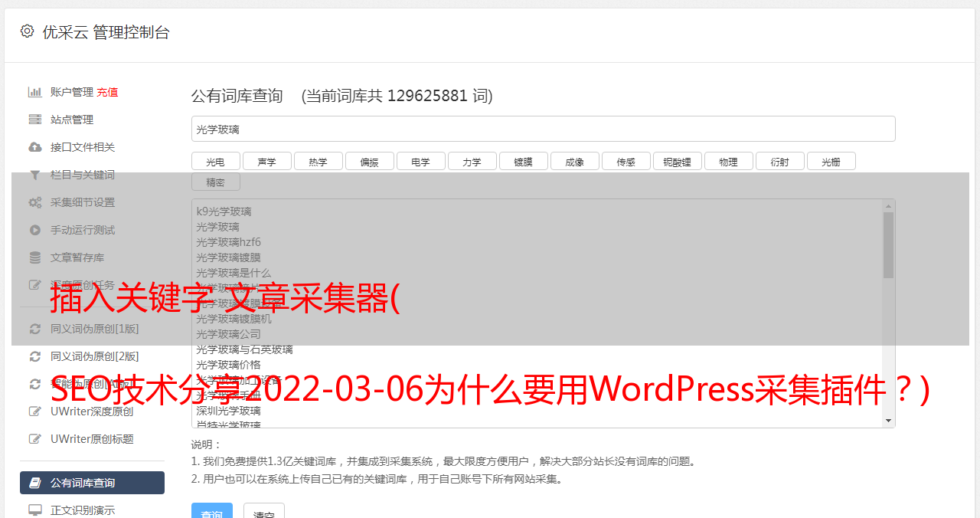The height and width of the screenshot is (518, 980).
Task: Click the refresh icon for 同义词伪原创[1版]
Action: pyautogui.click(x=35, y=329)
